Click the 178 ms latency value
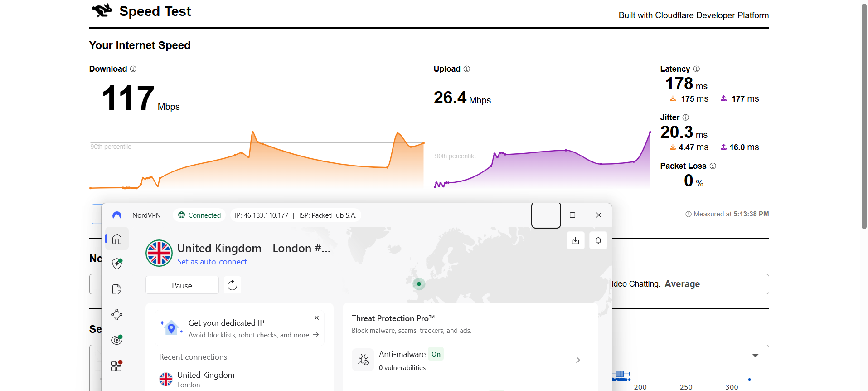 (x=686, y=84)
